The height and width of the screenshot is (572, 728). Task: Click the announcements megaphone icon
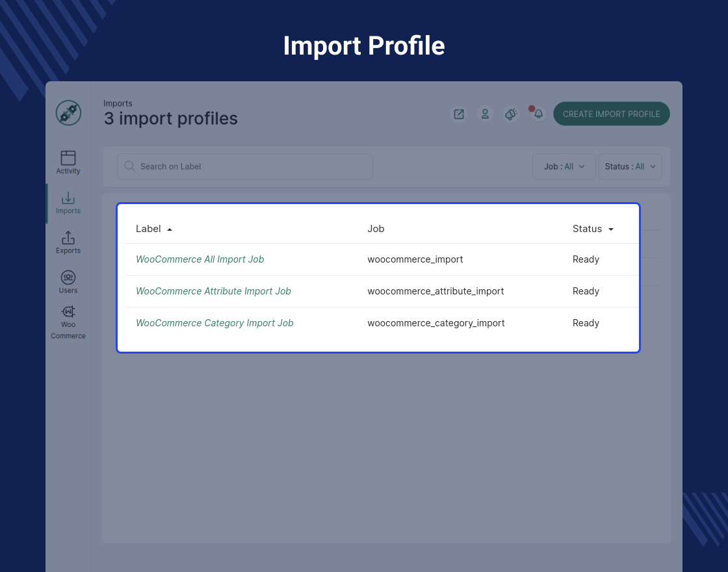click(511, 114)
